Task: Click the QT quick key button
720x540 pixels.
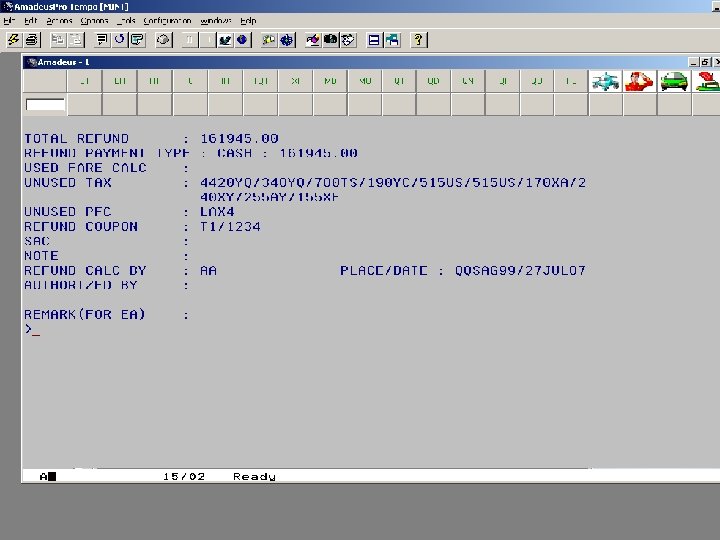Action: (x=399, y=81)
